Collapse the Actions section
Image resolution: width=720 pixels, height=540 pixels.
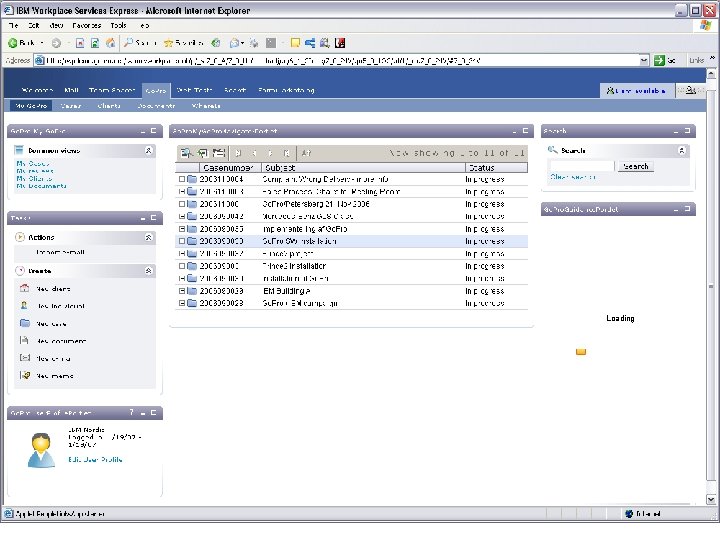[148, 237]
